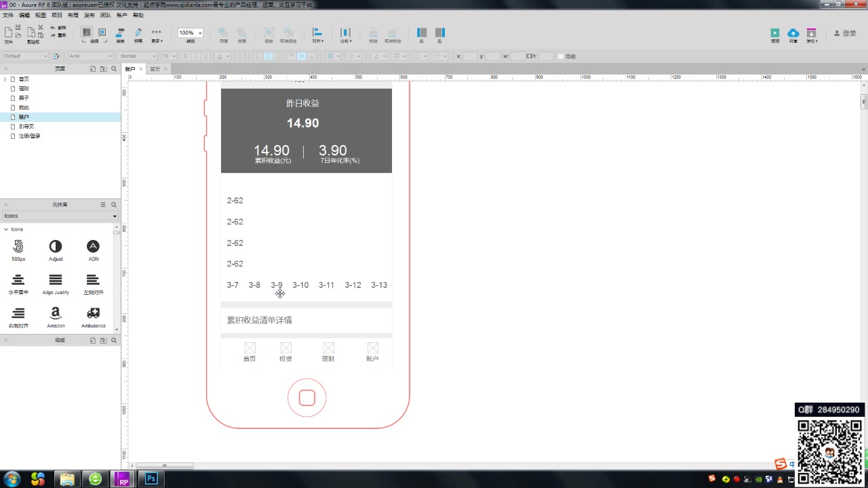Check the Hidden (隐藏) checkbox

(561, 56)
